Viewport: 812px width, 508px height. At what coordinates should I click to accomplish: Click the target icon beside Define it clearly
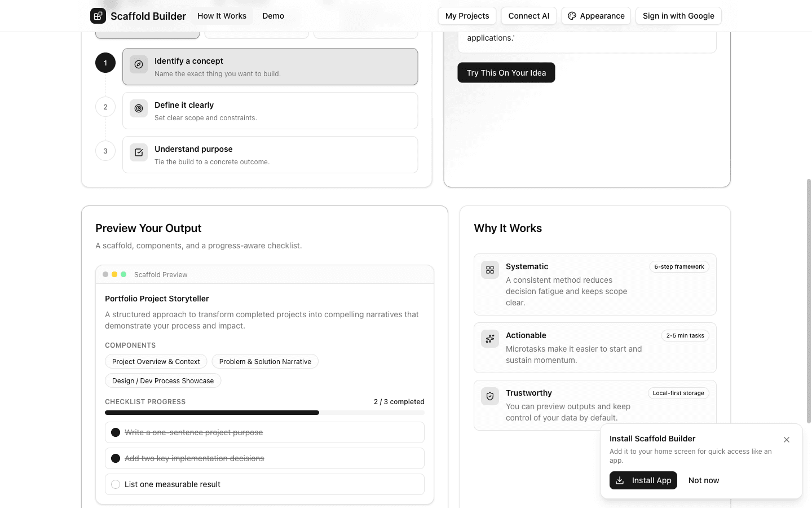pos(139,108)
